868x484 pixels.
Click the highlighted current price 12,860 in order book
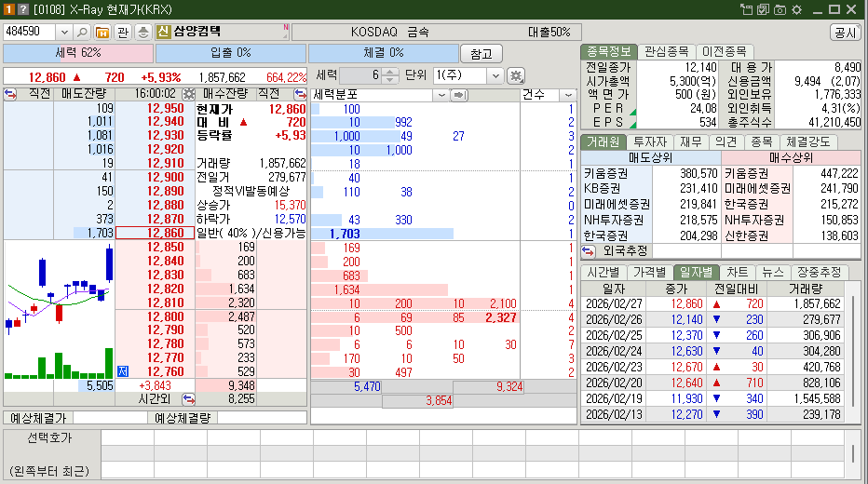(155, 233)
